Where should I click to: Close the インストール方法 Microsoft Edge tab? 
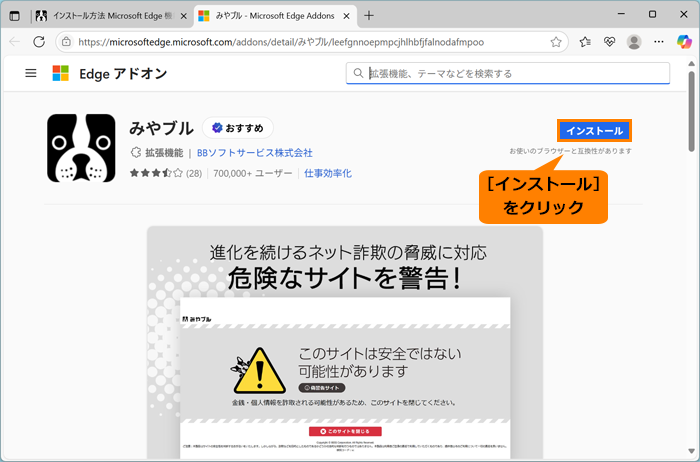(x=183, y=16)
